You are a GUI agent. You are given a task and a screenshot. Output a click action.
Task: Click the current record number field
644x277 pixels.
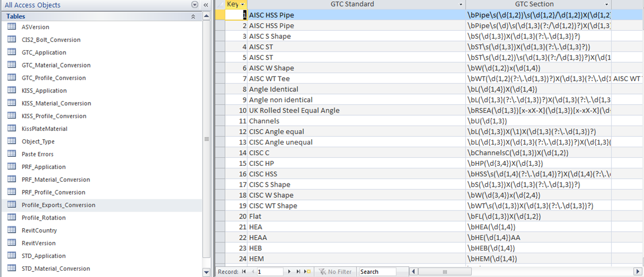270,272
